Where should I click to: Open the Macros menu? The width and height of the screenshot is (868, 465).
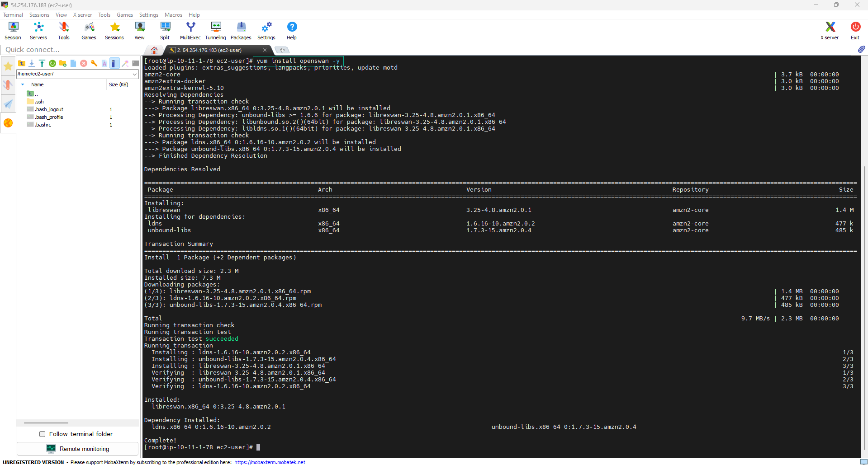173,15
